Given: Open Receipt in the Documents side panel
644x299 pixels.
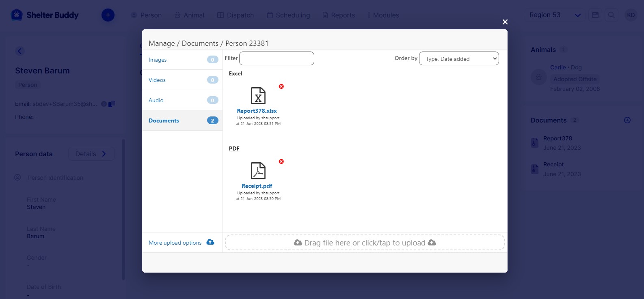Looking at the screenshot, I should click(553, 164).
